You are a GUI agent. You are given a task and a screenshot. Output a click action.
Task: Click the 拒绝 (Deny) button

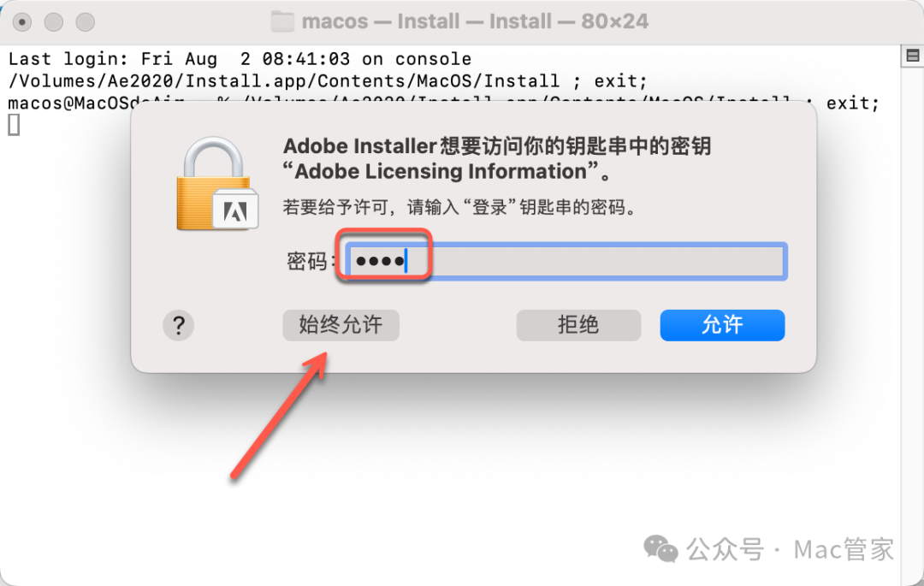578,325
